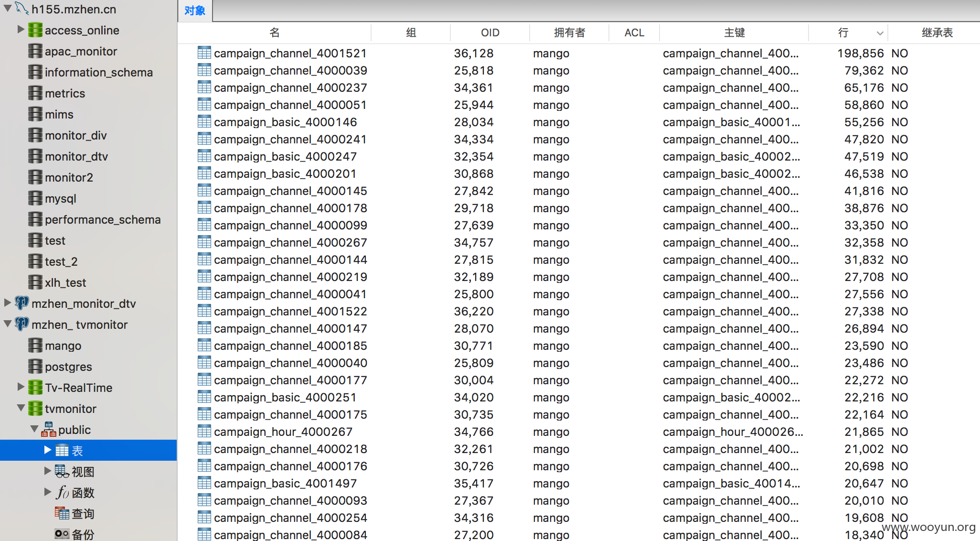Sort by the 名 column header
This screenshot has width=980, height=541.
[275, 32]
